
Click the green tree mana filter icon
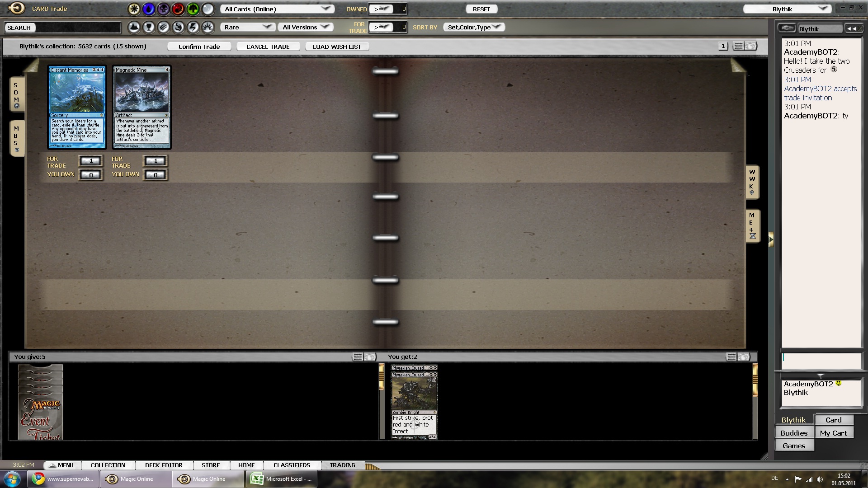pos(193,9)
